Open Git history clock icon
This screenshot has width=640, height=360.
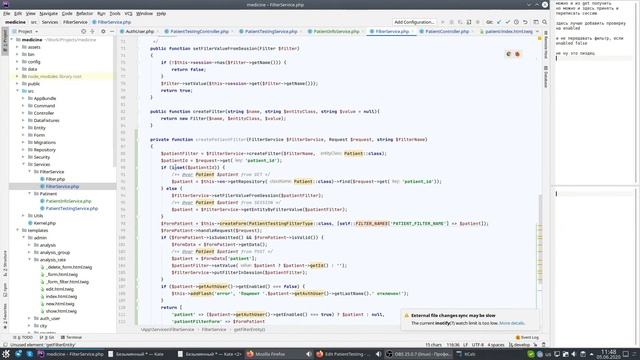[516, 22]
